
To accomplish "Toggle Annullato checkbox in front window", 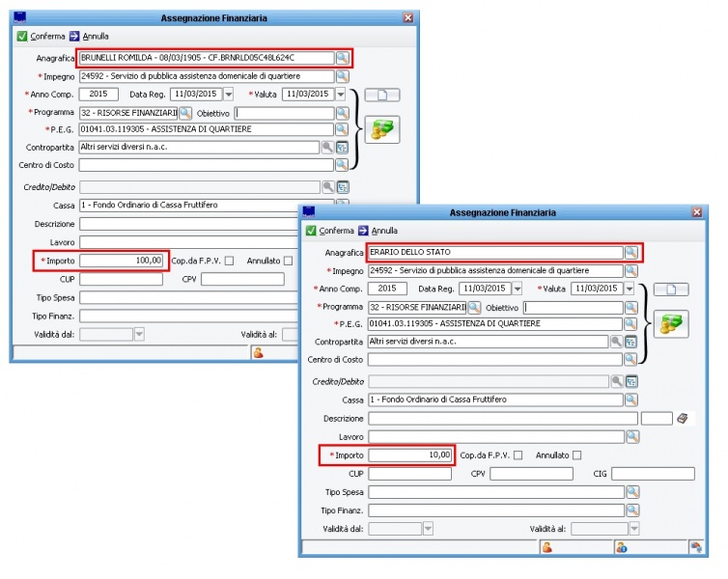I will point(577,455).
